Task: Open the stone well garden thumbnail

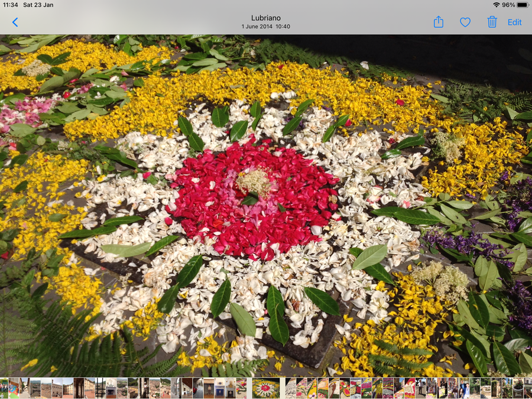Action: tap(485, 388)
